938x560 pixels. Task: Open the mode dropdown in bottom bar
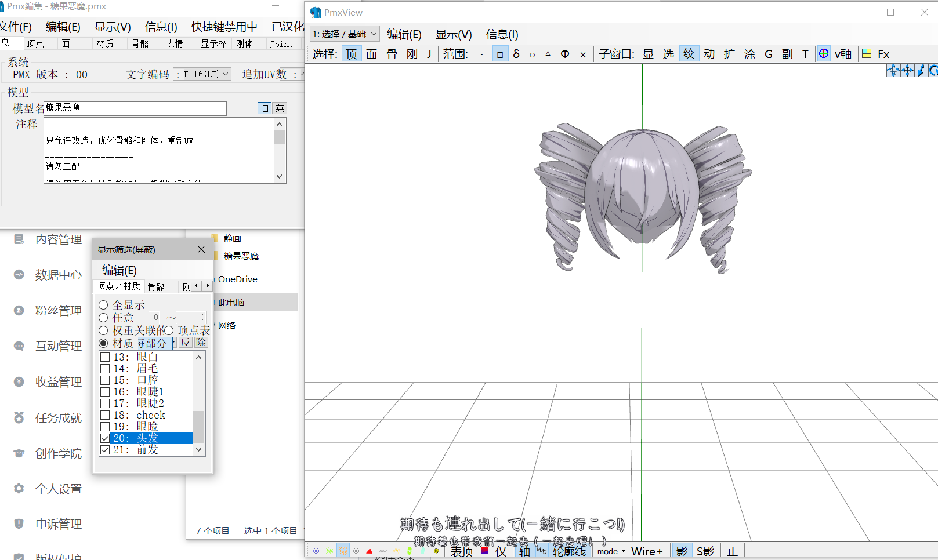(611, 551)
